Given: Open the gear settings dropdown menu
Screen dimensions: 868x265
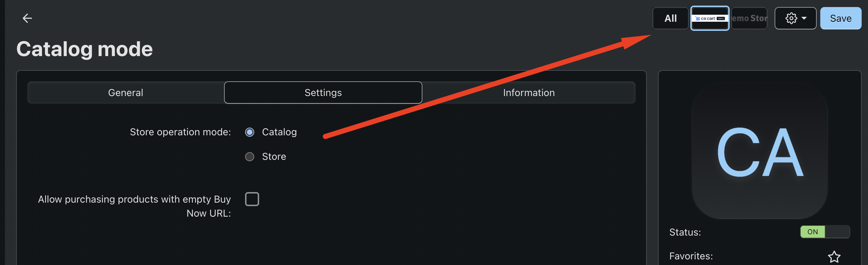Looking at the screenshot, I should tap(795, 18).
